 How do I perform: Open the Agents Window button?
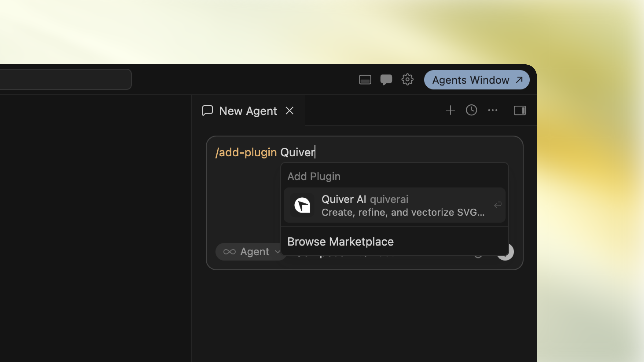[x=477, y=80]
